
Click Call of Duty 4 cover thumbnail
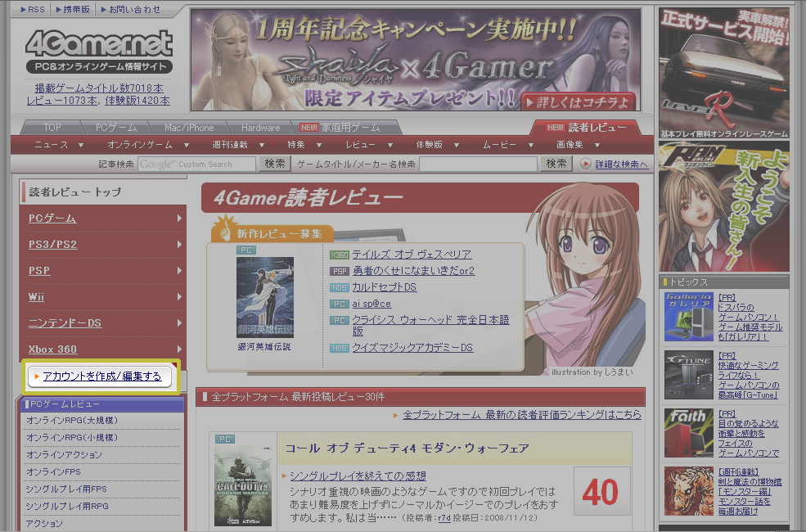(243, 485)
